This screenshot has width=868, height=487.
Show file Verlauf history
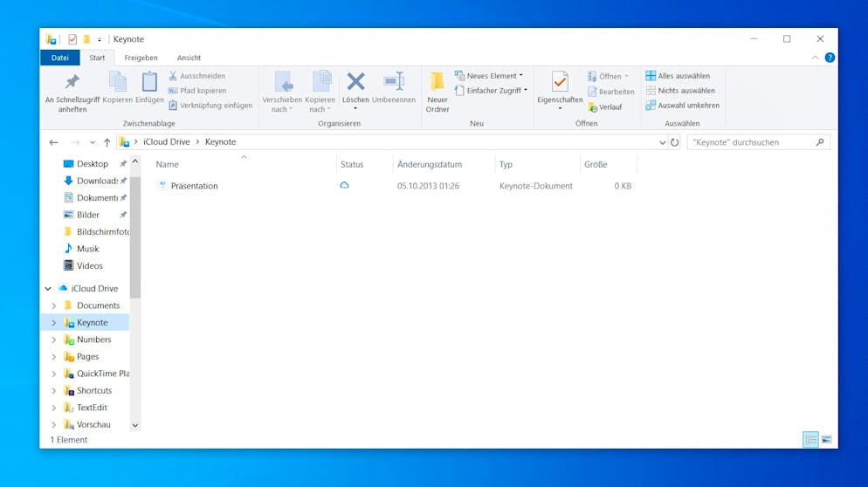point(604,106)
